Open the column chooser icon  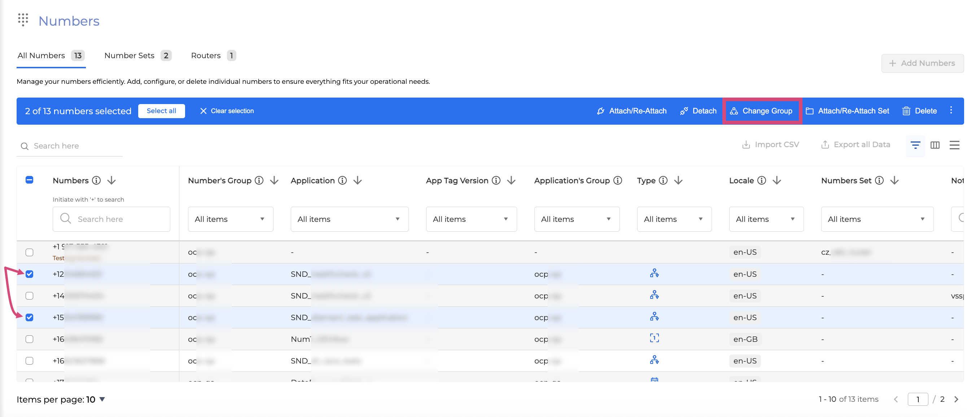coord(935,145)
